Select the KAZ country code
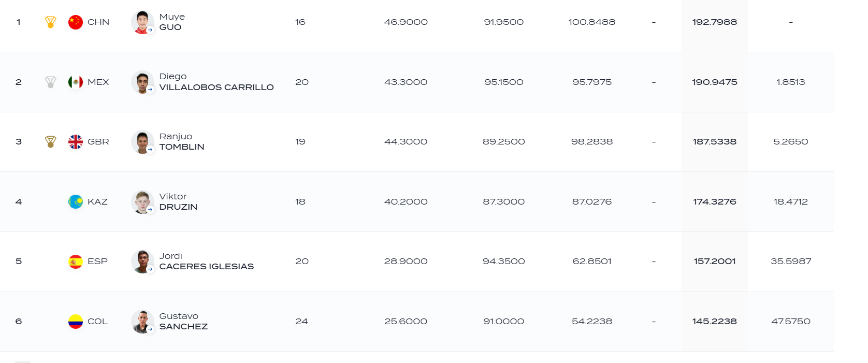The width and height of the screenshot is (868, 363). [x=97, y=201]
